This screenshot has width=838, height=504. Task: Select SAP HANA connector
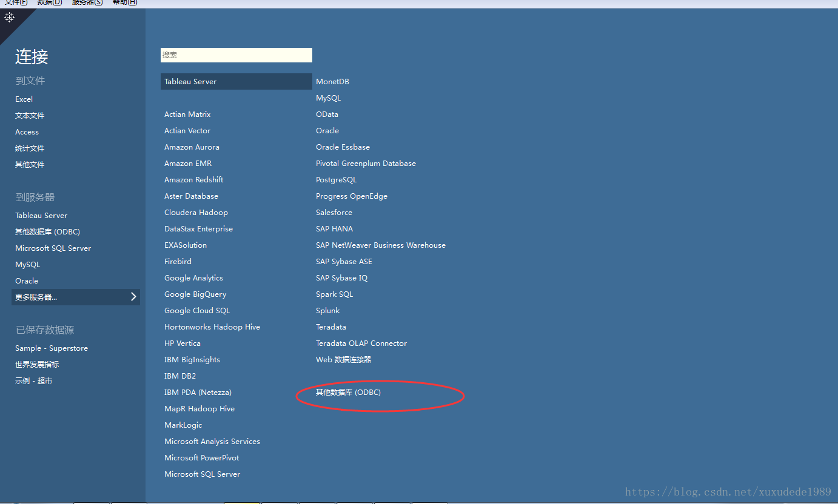(334, 229)
